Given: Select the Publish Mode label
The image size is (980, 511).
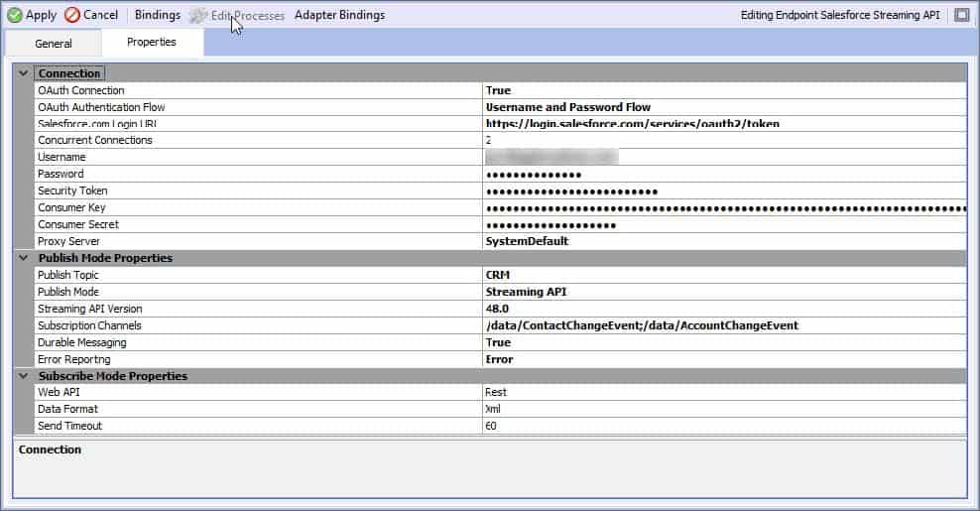Looking at the screenshot, I should coord(68,292).
